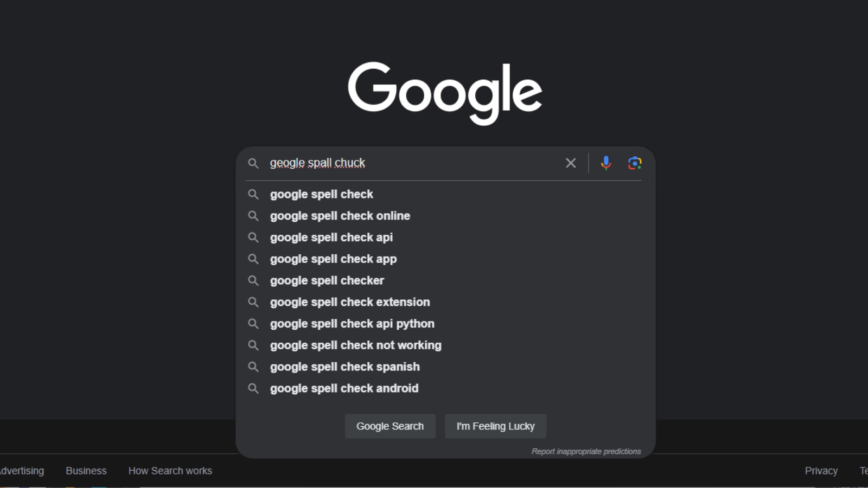
Task: Click the search icon beside 'google spell check'
Action: coord(253,194)
